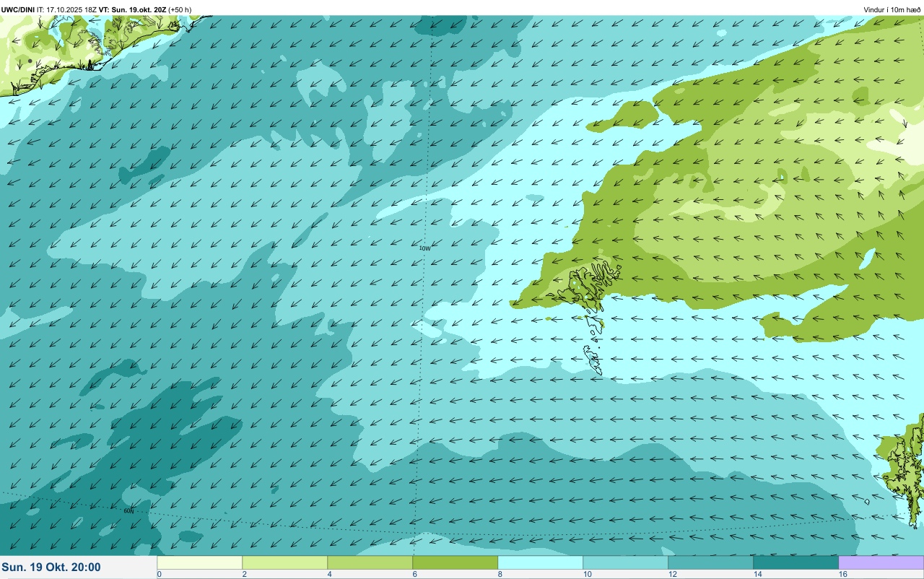Click the olive green 6-8 legend swatch
This screenshot has width=924, height=579.
coord(456,562)
